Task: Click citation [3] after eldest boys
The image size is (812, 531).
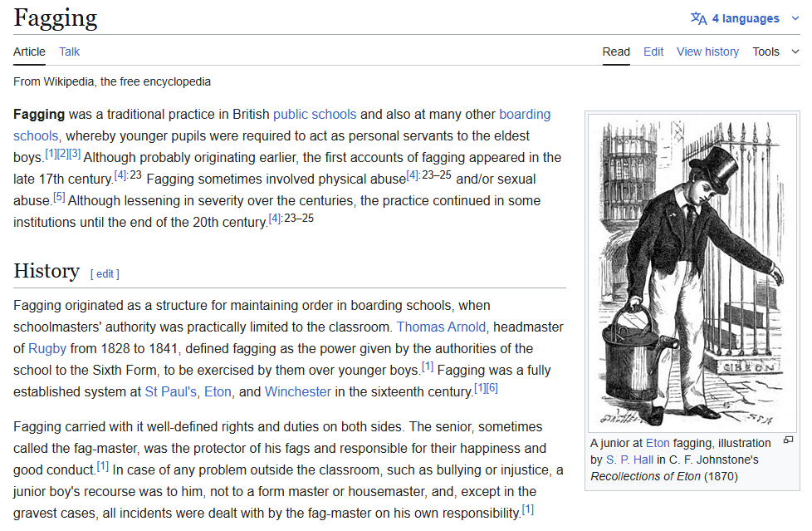Action: click(x=75, y=154)
